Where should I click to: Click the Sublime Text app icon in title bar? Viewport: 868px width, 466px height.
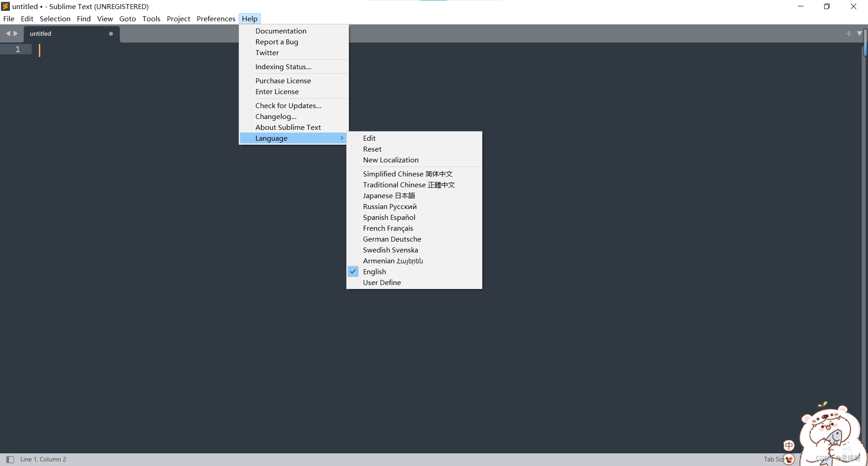[x=5, y=6]
